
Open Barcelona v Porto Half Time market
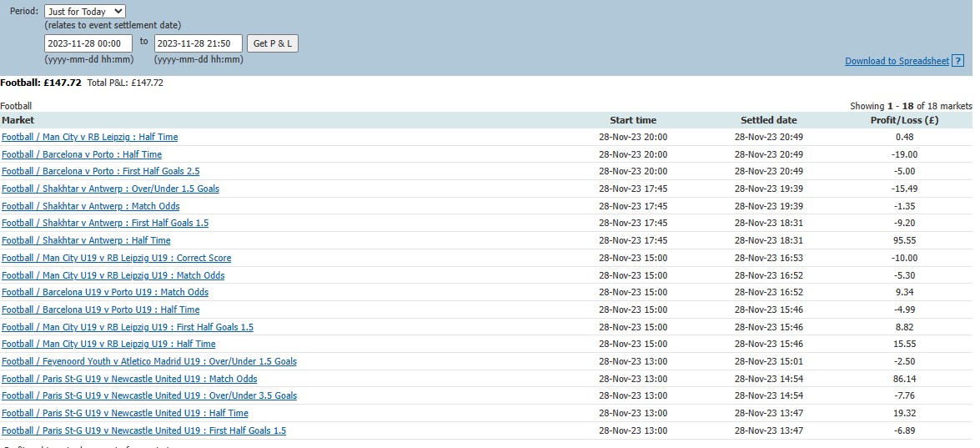coord(81,154)
